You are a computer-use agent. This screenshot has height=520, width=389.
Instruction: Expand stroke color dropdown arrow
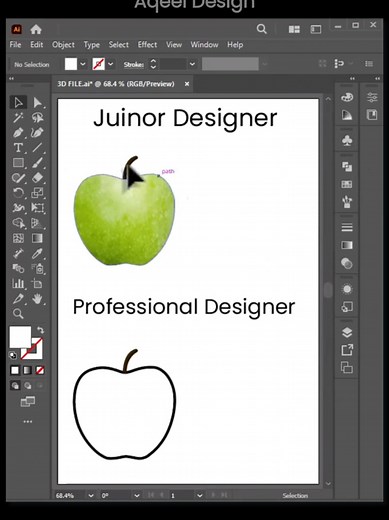pyautogui.click(x=111, y=64)
